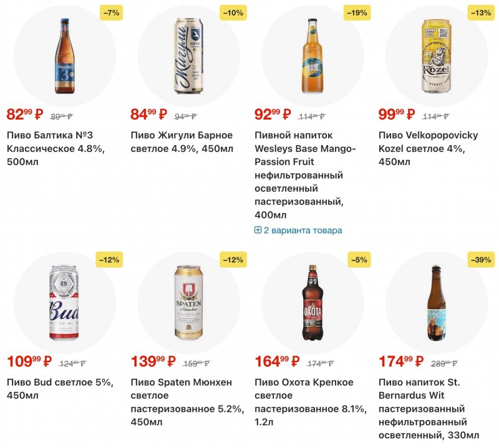499x448 pixels.
Task: Click the 82.99 ₽ Балтика price
Action: (24, 115)
